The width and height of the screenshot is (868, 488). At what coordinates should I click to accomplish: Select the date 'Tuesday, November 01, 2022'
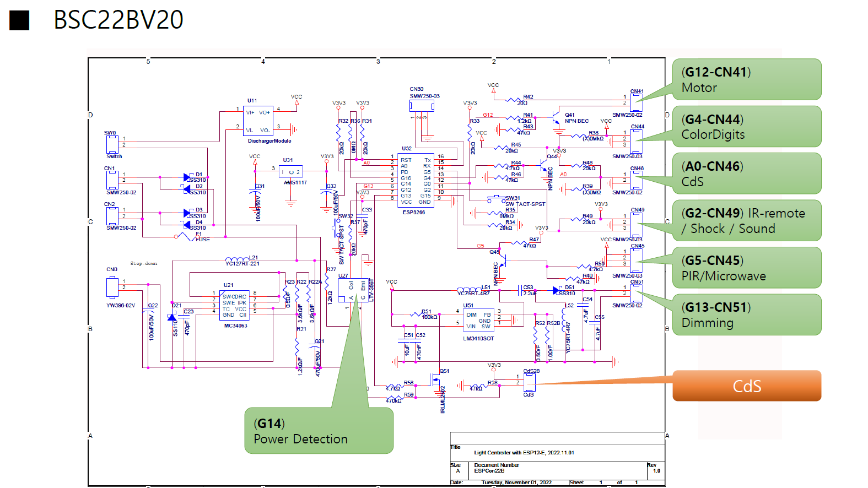click(x=517, y=482)
